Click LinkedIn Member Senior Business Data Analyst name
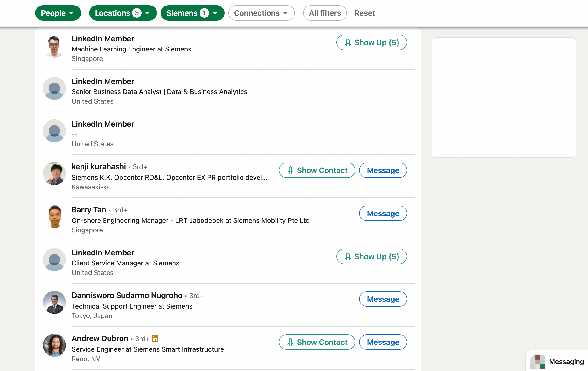Screen dimensions: 588x371 click(x=103, y=81)
